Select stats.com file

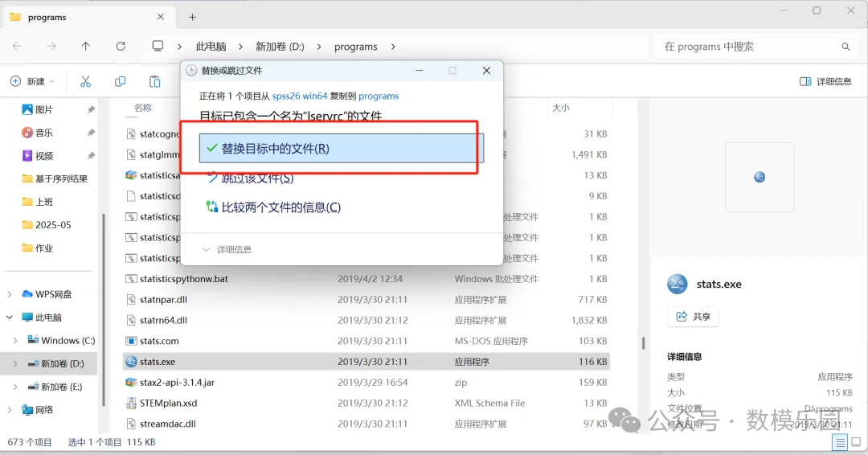click(x=159, y=341)
